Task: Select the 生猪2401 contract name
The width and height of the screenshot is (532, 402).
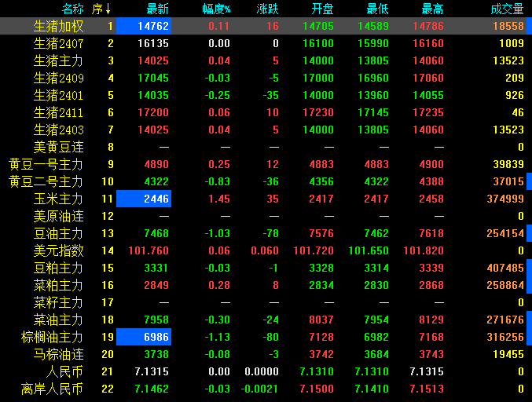Action: 58,95
